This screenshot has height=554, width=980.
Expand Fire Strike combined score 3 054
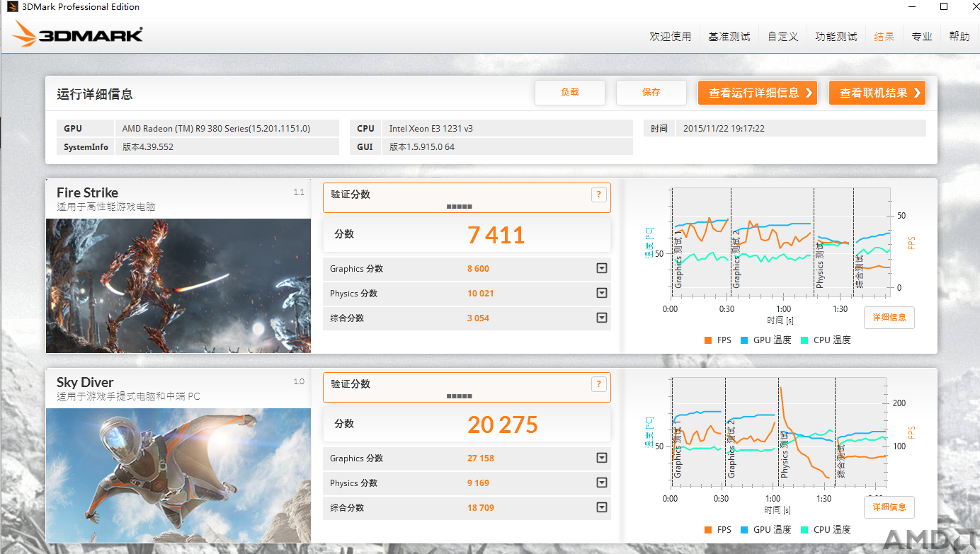(602, 318)
